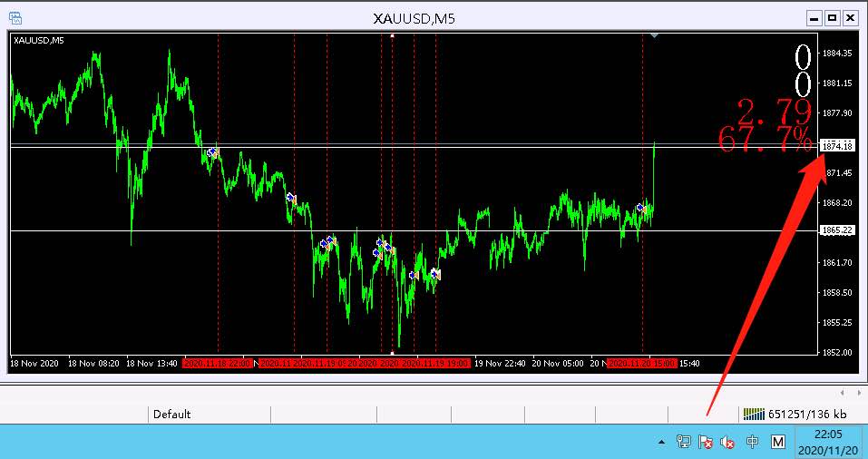This screenshot has width=868, height=459.
Task: Click the 18 Nov 13:40 time label
Action: coord(151,364)
